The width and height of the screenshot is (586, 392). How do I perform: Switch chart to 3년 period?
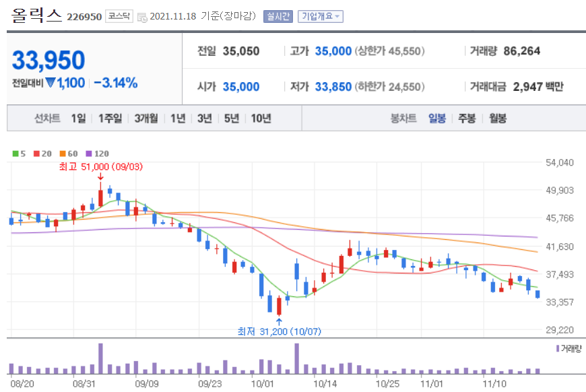(x=205, y=119)
